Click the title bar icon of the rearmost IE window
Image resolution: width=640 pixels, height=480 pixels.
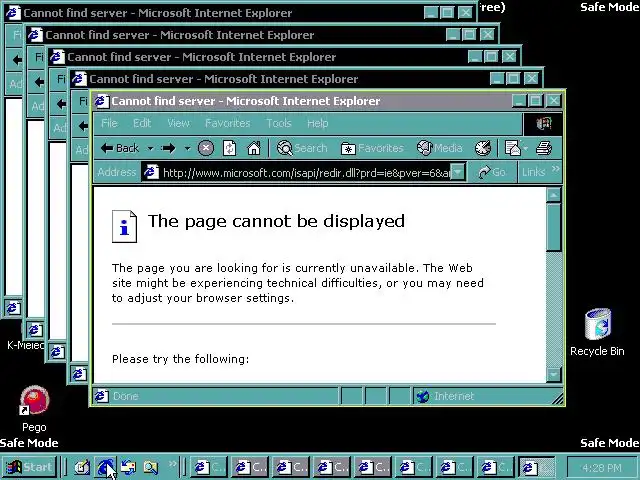(13, 13)
